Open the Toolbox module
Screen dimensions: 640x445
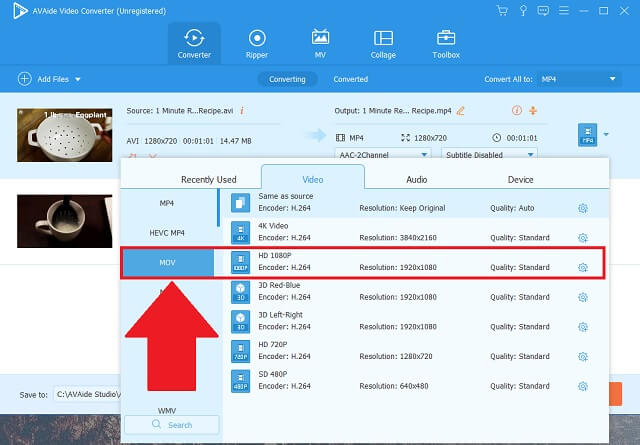446,44
